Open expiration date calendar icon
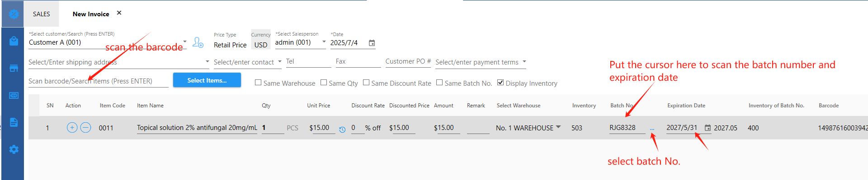Image resolution: width=868 pixels, height=180 pixels. [708, 128]
